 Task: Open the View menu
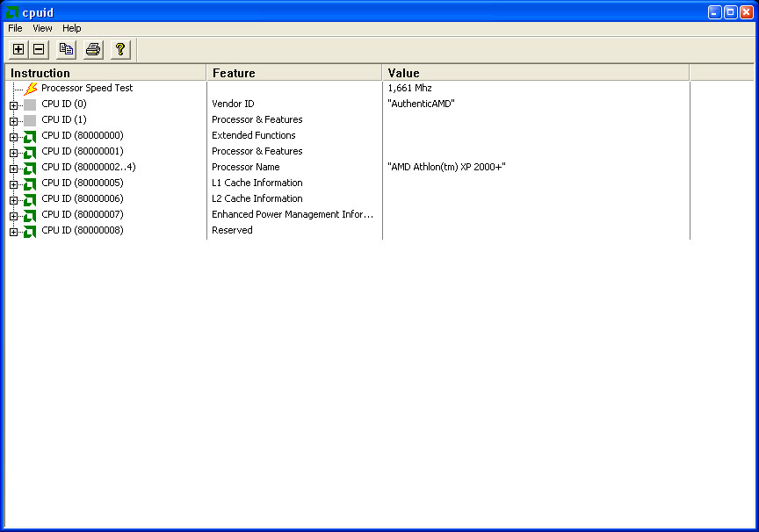(x=42, y=28)
